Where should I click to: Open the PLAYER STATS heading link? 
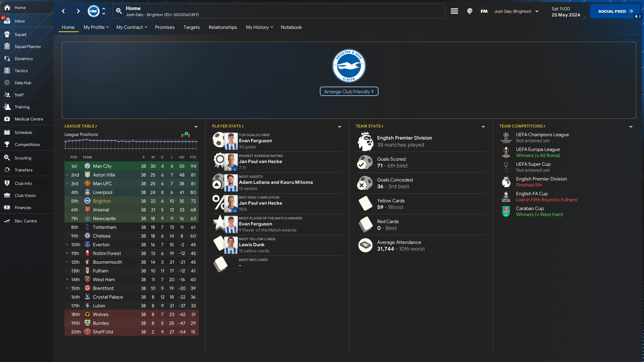click(x=228, y=126)
